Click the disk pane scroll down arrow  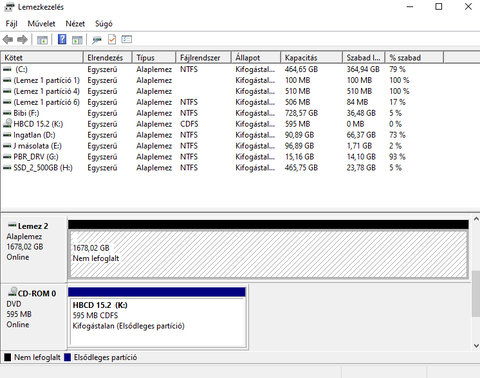pos(476,346)
